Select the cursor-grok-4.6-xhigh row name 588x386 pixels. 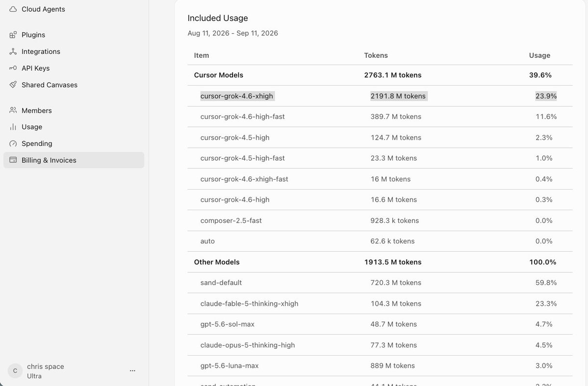(237, 96)
